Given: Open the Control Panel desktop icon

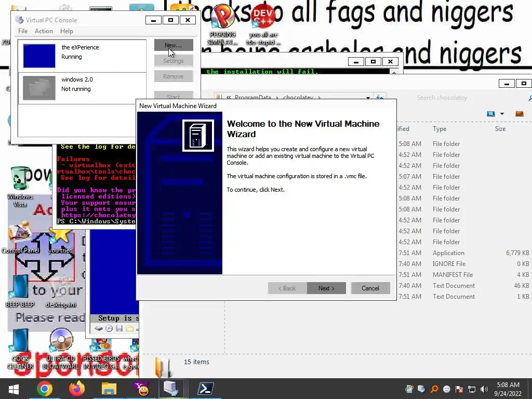Looking at the screenshot, I should pos(20,237).
